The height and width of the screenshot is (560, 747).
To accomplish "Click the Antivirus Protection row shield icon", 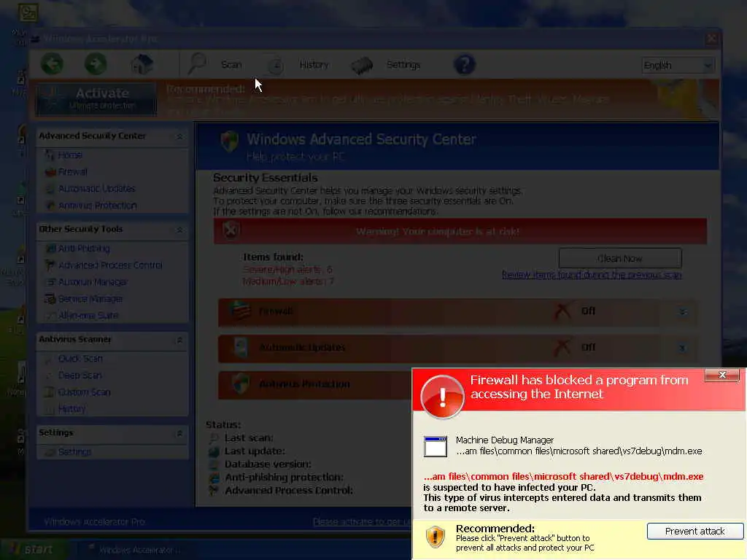I will 241,384.
